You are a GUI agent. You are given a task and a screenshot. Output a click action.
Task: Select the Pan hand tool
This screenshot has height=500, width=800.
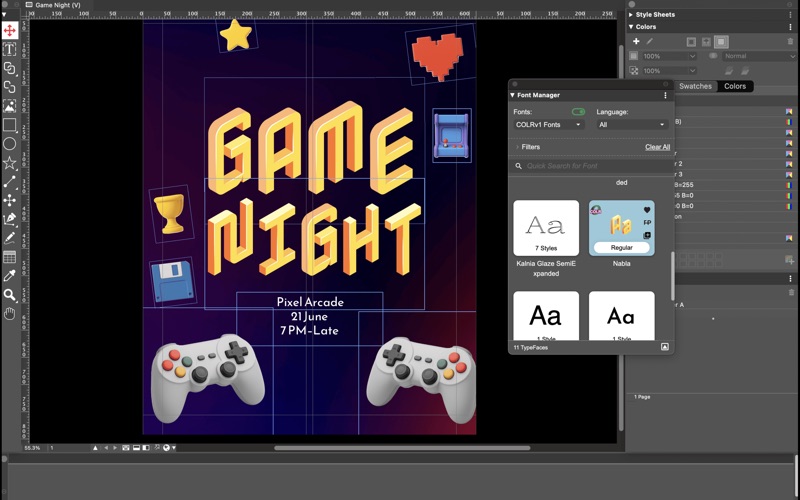coord(10,313)
